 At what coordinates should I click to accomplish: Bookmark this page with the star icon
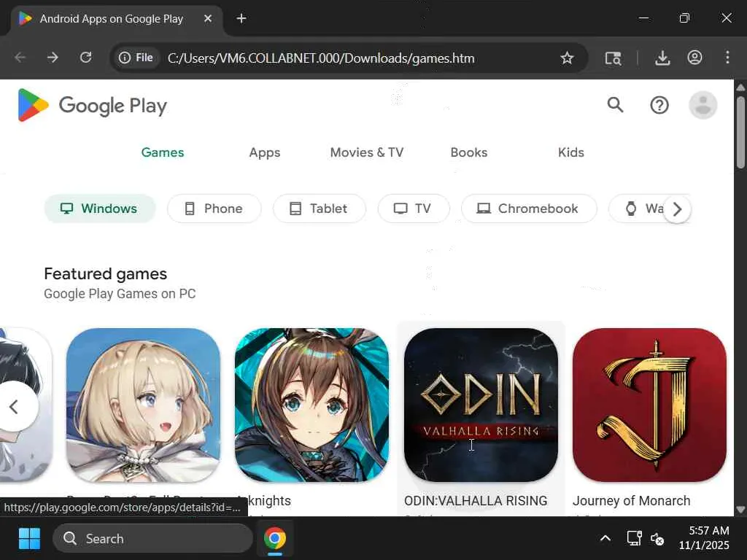coord(566,58)
